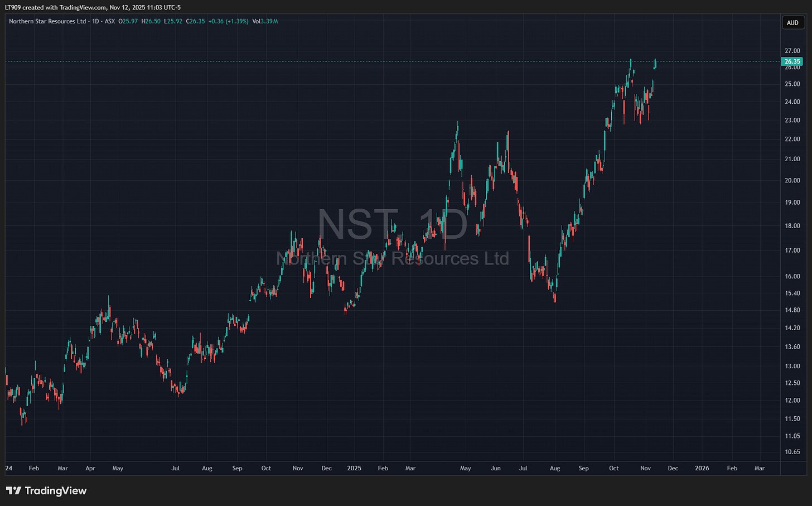Click the Vol 3.39M volume readout
Viewport: 812px width, 506px height.
[x=265, y=21]
